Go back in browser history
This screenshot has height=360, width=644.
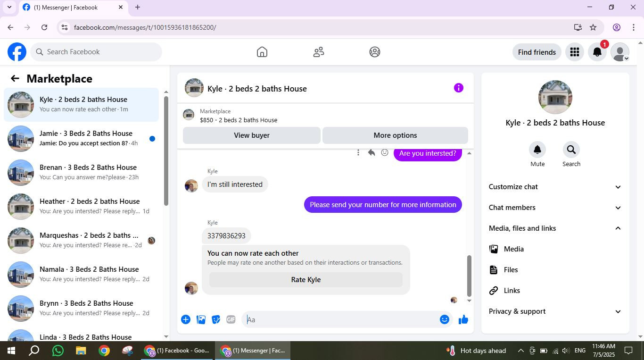pyautogui.click(x=10, y=27)
